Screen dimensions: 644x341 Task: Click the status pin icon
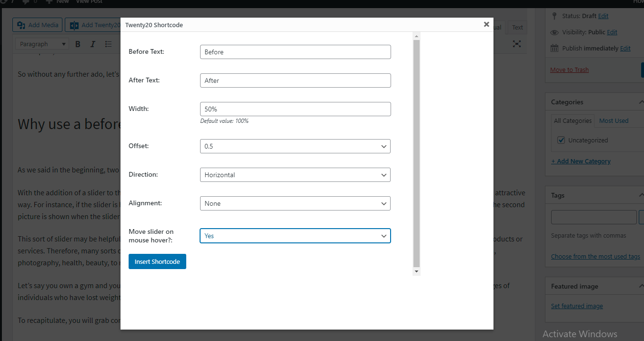554,16
